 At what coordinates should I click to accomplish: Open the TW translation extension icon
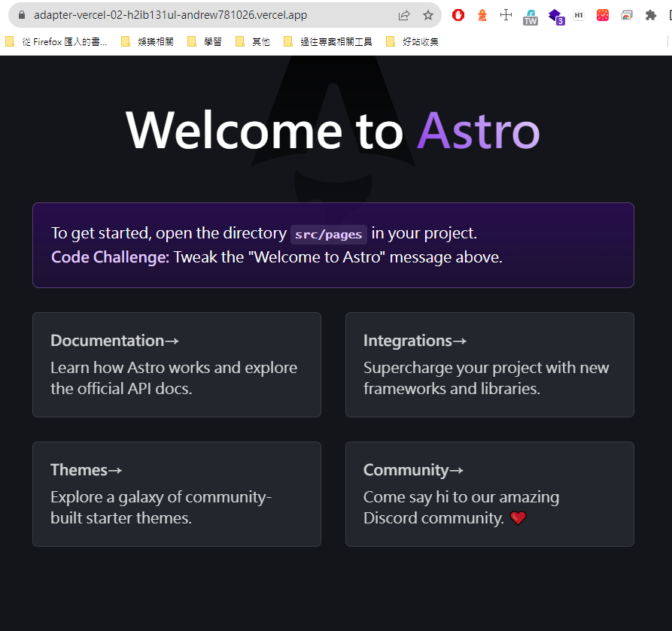pos(530,17)
